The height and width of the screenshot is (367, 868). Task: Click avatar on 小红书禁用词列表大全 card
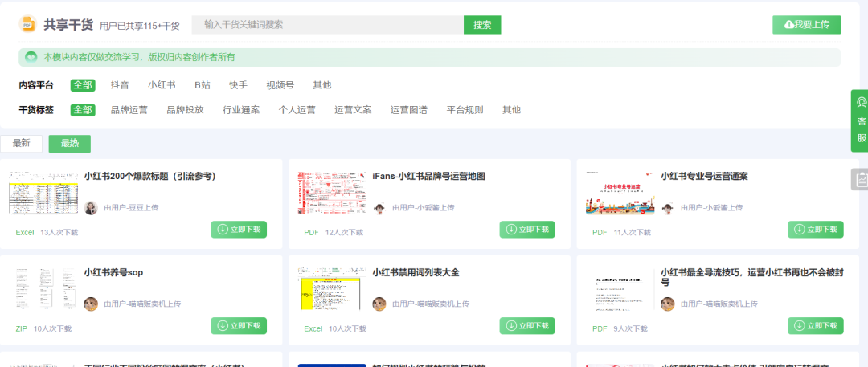pos(379,304)
